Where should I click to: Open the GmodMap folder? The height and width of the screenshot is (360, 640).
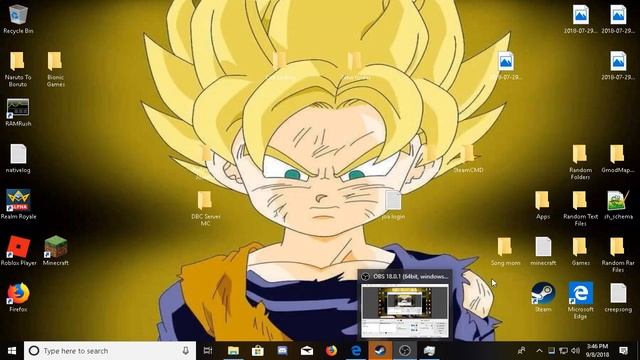(618, 158)
